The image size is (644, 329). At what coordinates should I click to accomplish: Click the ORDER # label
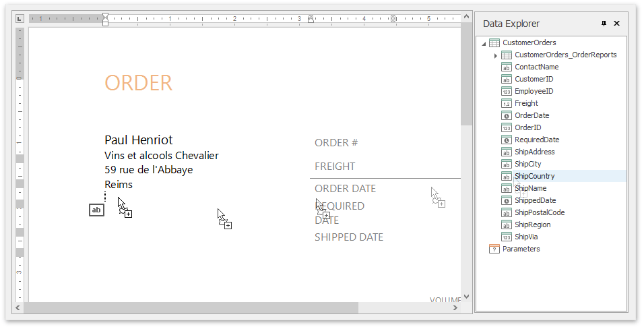[336, 143]
